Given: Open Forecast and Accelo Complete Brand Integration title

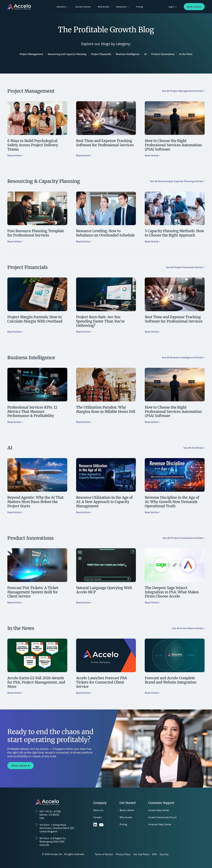Looking at the screenshot, I should click(x=170, y=680).
